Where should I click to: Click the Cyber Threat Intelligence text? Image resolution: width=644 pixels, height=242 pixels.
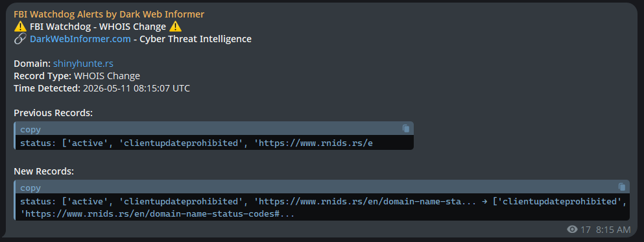pyautogui.click(x=196, y=39)
